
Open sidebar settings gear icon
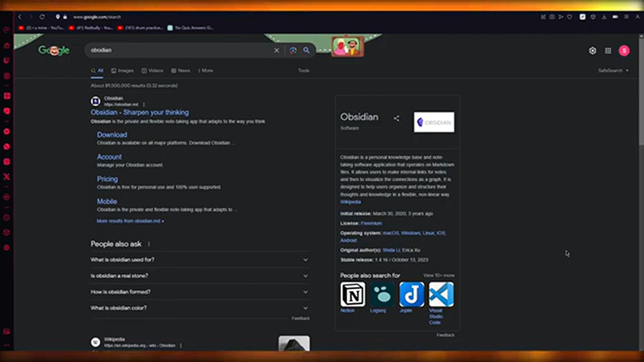(7, 248)
